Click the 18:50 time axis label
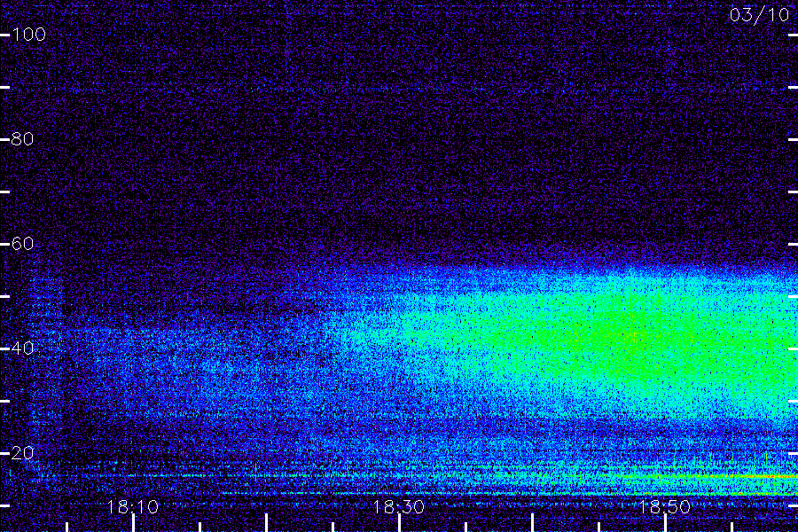798x532 pixels. pos(665,506)
